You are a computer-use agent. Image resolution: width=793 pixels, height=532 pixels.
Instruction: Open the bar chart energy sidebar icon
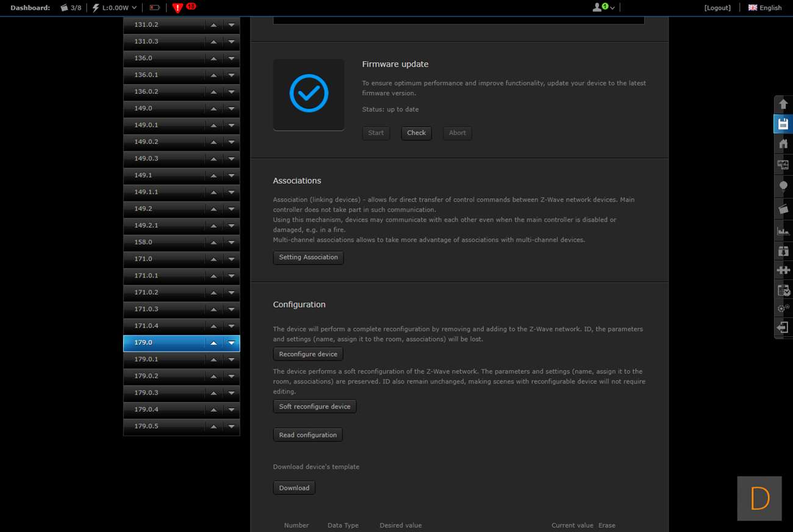point(783,231)
